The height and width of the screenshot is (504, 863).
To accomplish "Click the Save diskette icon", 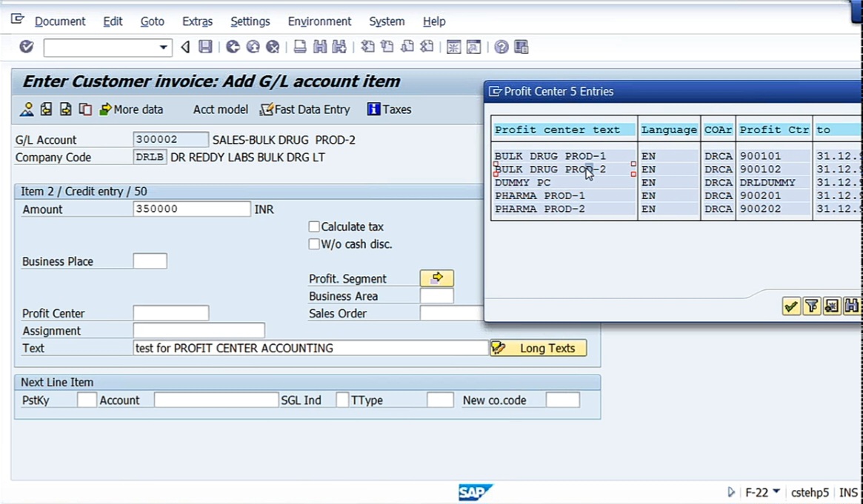I will click(205, 47).
